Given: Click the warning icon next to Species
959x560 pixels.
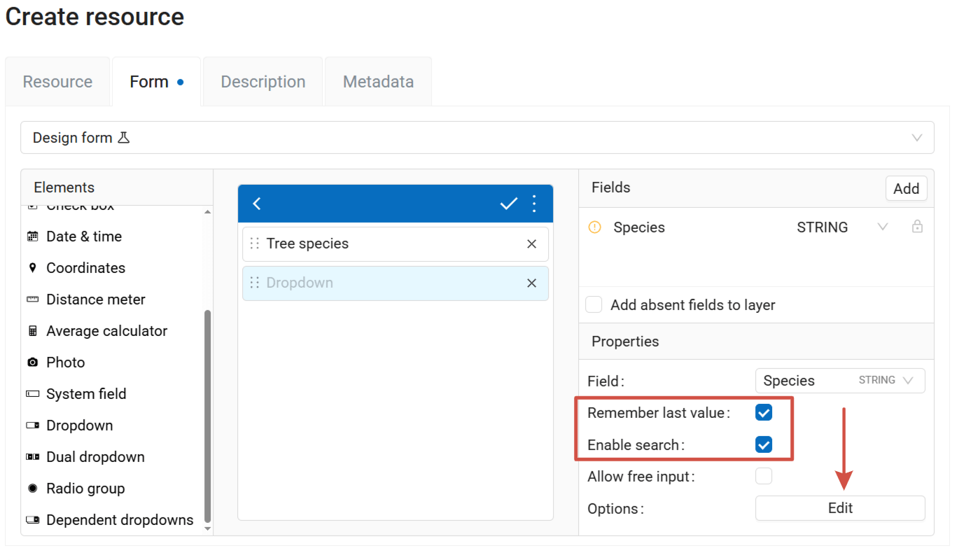Looking at the screenshot, I should click(595, 227).
